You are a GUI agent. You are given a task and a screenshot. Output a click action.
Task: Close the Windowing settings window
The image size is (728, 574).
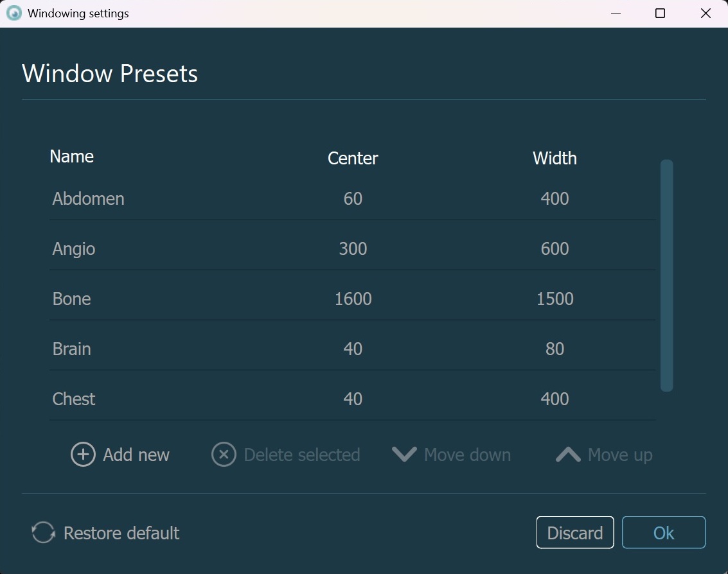coord(706,13)
